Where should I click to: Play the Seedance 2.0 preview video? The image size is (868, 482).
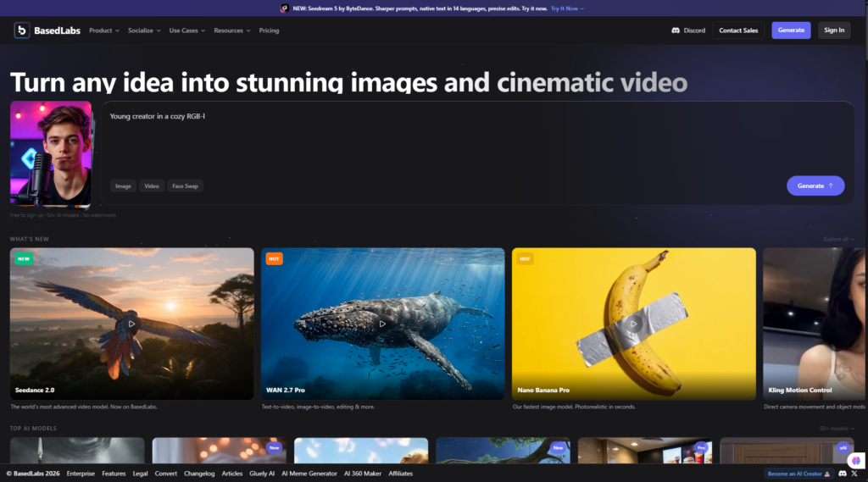[131, 324]
